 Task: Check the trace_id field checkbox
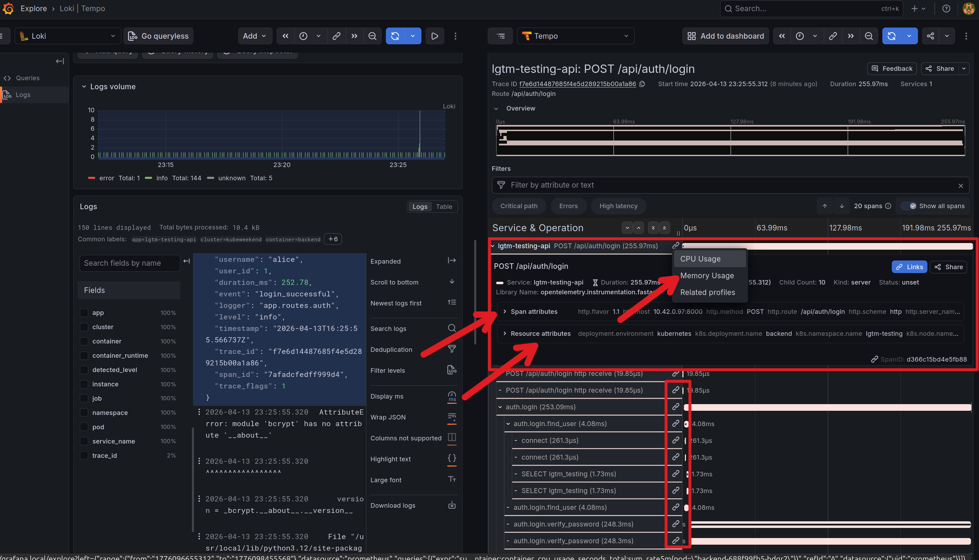[x=84, y=455]
